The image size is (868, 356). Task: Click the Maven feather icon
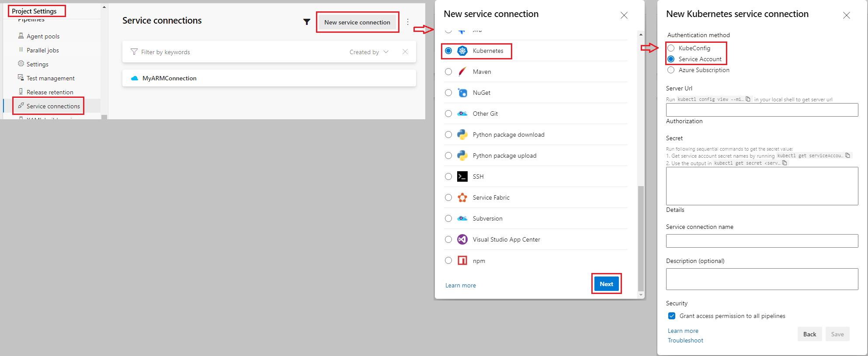[462, 72]
